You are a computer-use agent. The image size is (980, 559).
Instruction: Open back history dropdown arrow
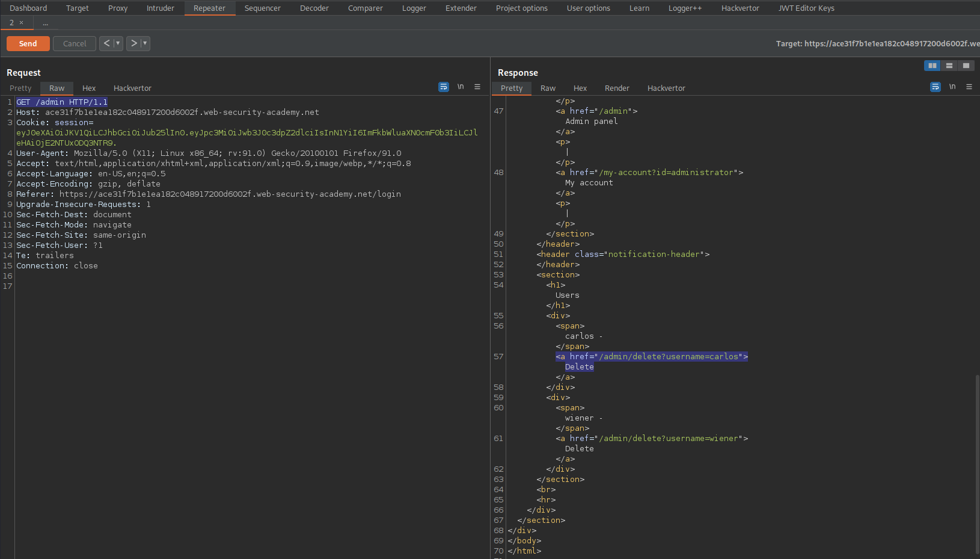[x=118, y=43]
